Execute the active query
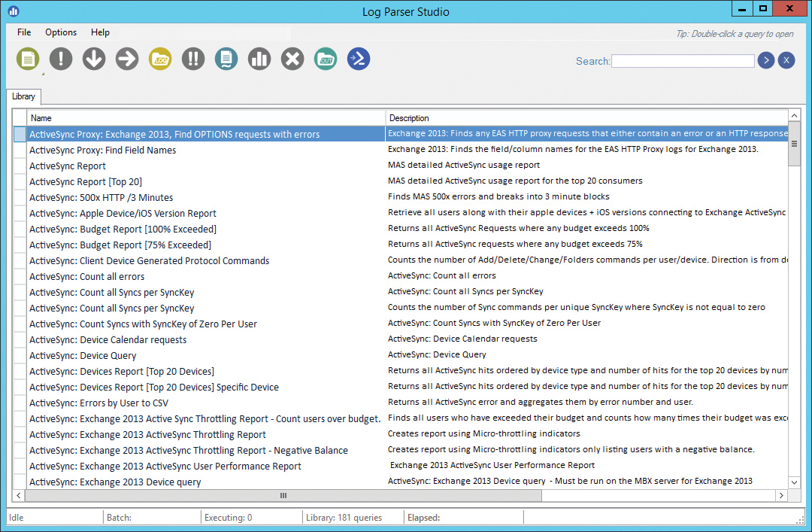Image resolution: width=812 pixels, height=532 pixels. coord(60,59)
